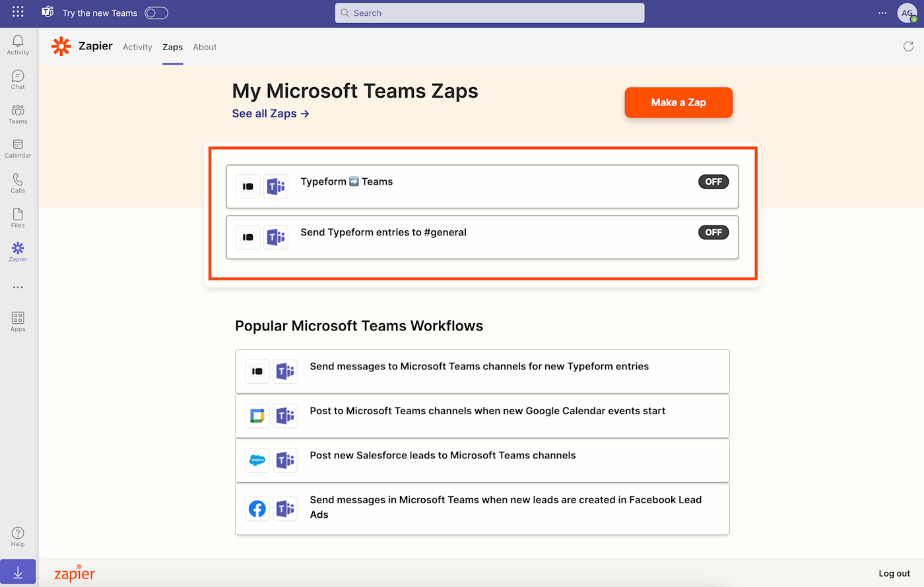This screenshot has height=587, width=924.
Task: Switch to the Zaps tab
Action: 173,47
